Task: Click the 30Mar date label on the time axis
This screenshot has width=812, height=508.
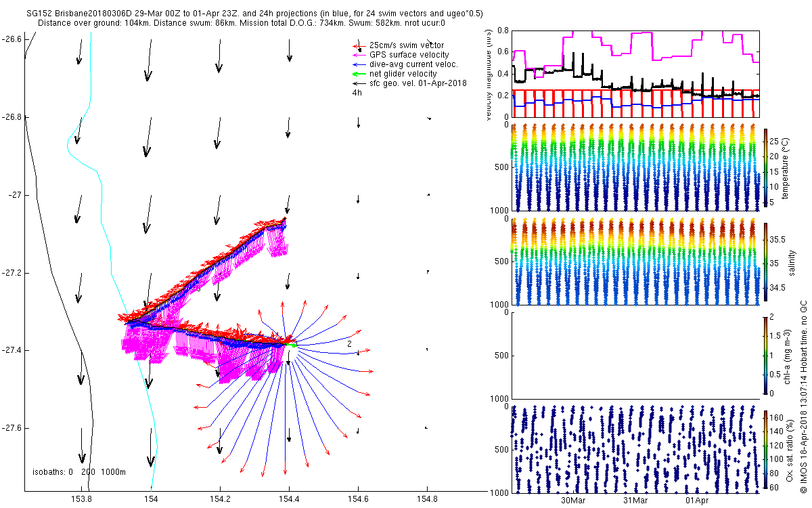Action: [573, 501]
